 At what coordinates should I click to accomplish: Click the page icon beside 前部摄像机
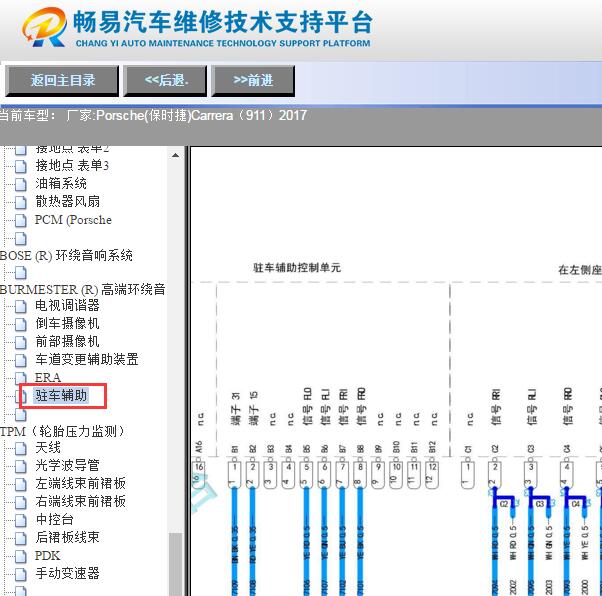point(21,342)
